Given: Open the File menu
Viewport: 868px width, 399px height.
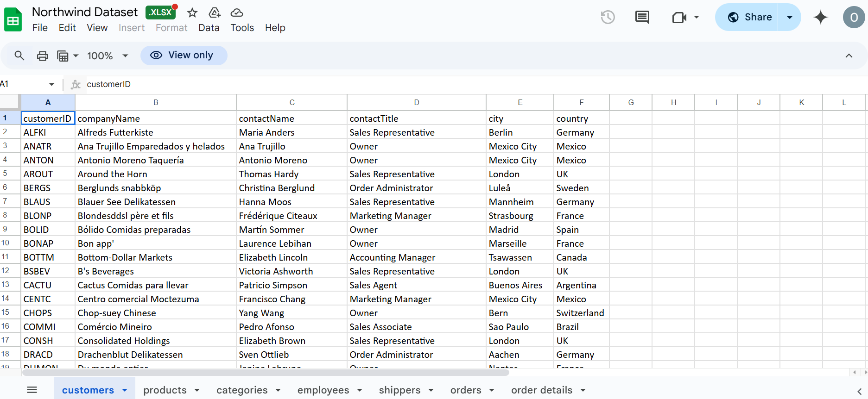Looking at the screenshot, I should click(x=40, y=28).
